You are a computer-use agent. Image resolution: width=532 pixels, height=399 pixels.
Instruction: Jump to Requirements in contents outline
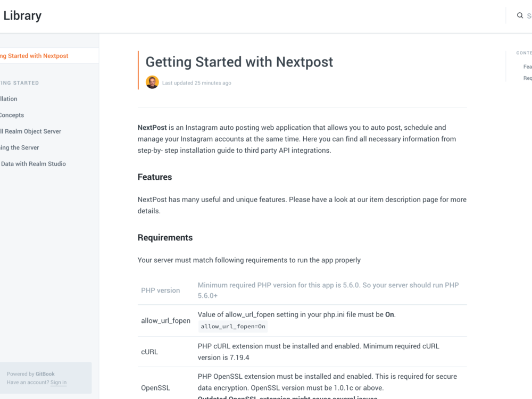(527, 78)
